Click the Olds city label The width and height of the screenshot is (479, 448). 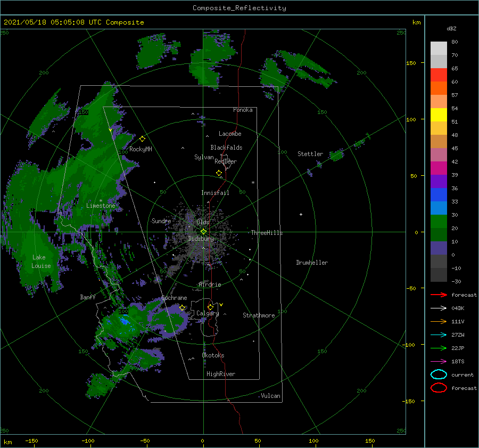pyautogui.click(x=203, y=222)
